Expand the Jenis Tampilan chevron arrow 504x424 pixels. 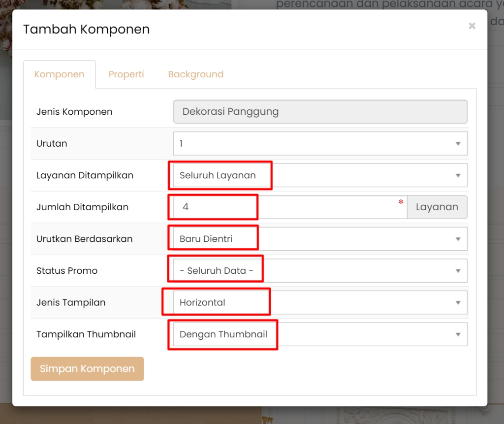pos(459,302)
